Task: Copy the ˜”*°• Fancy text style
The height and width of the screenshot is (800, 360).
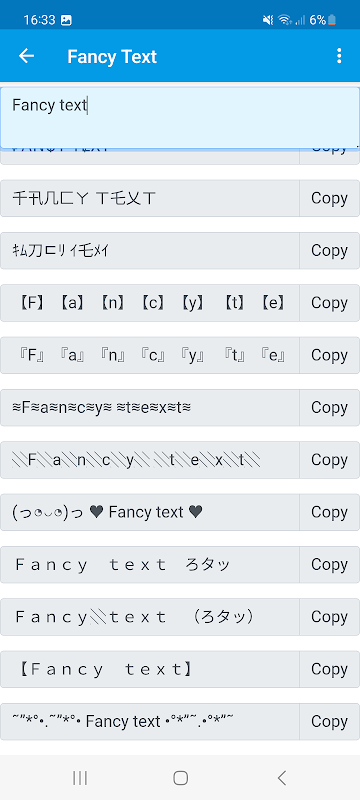Action: pyautogui.click(x=329, y=721)
